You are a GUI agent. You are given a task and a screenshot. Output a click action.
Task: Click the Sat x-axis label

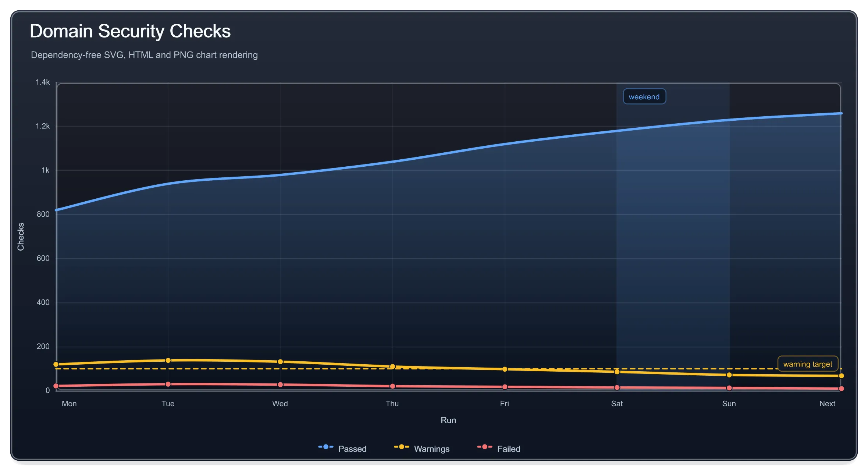coord(617,403)
